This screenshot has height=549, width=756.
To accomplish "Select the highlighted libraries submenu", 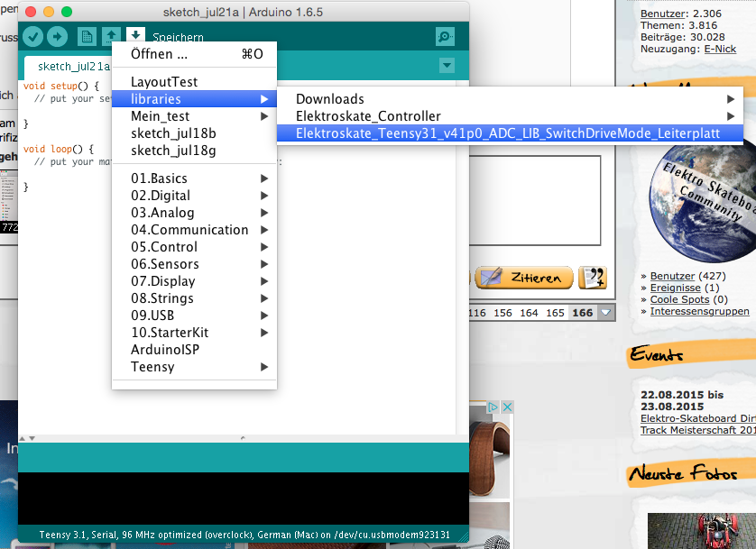I will pyautogui.click(x=194, y=99).
